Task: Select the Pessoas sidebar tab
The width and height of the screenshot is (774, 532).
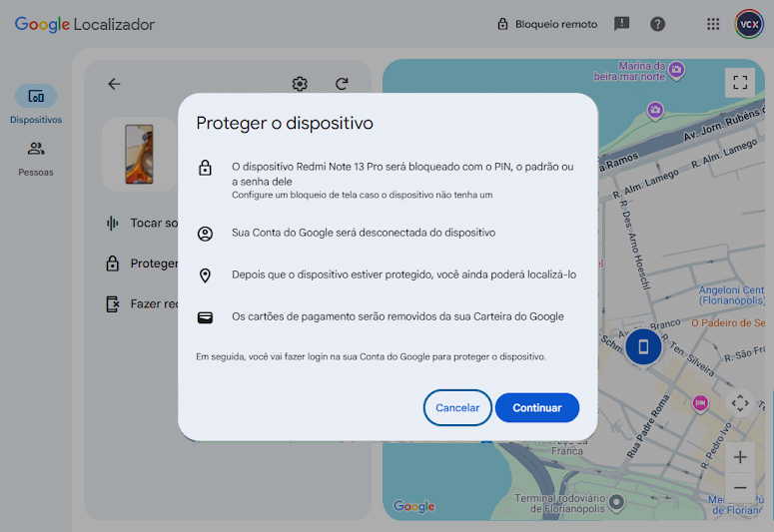Action: 36,159
